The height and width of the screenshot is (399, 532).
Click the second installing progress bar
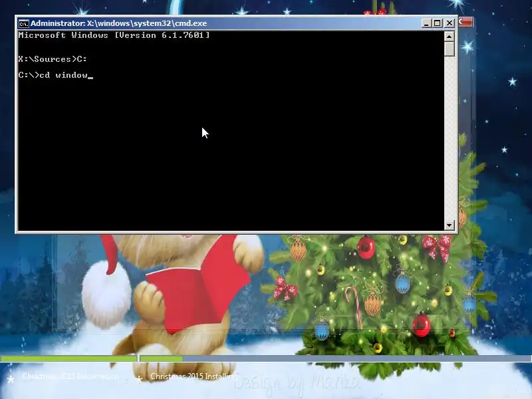tap(336, 358)
